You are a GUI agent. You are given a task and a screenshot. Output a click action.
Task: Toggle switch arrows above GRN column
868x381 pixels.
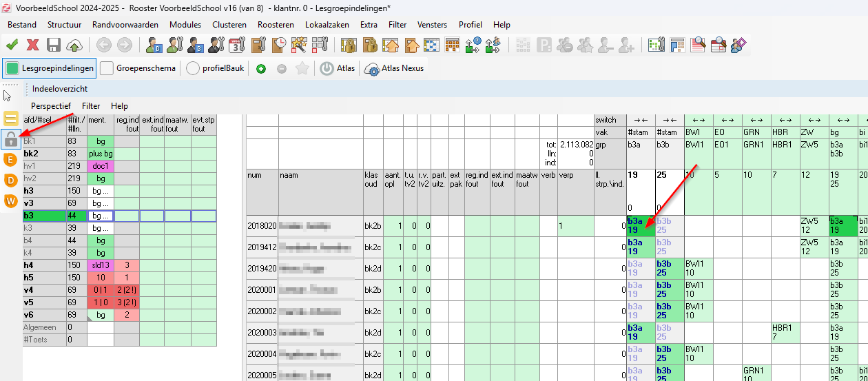pyautogui.click(x=756, y=120)
